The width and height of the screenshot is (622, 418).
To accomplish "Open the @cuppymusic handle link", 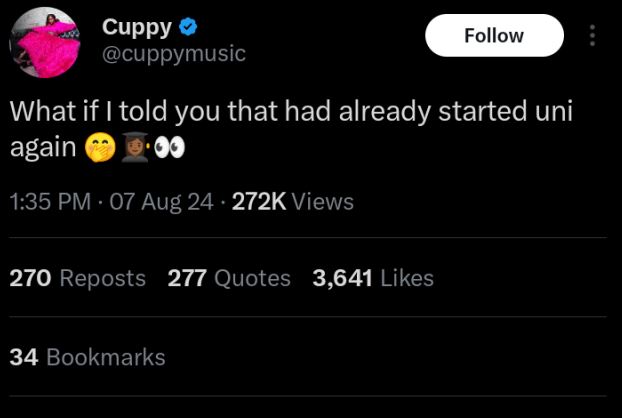I will [173, 54].
